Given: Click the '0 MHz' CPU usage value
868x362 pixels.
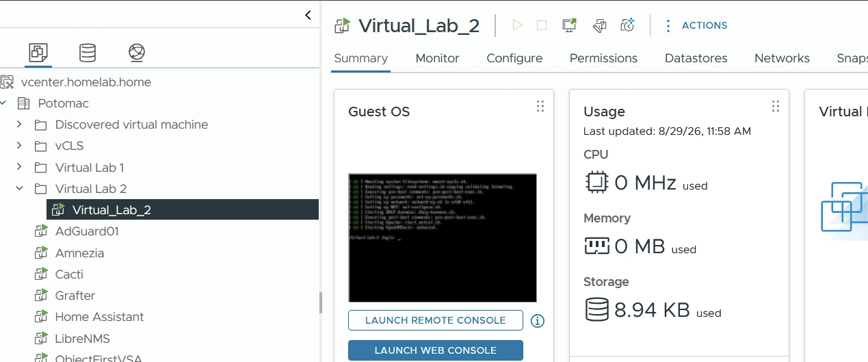Looking at the screenshot, I should (646, 183).
